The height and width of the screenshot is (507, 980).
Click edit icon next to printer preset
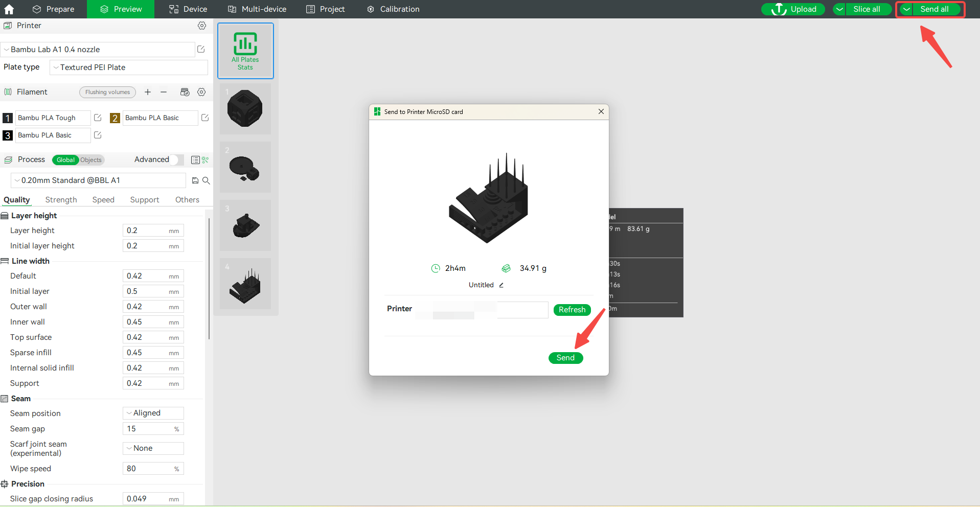tap(201, 49)
